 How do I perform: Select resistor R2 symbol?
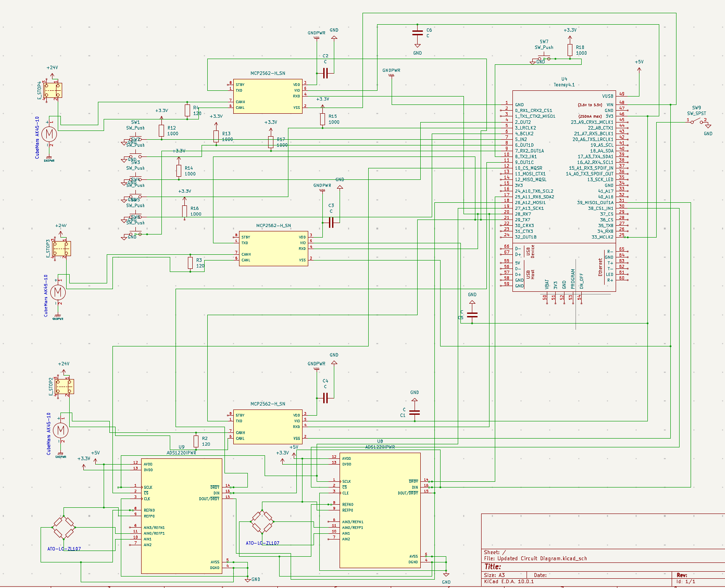[196, 441]
